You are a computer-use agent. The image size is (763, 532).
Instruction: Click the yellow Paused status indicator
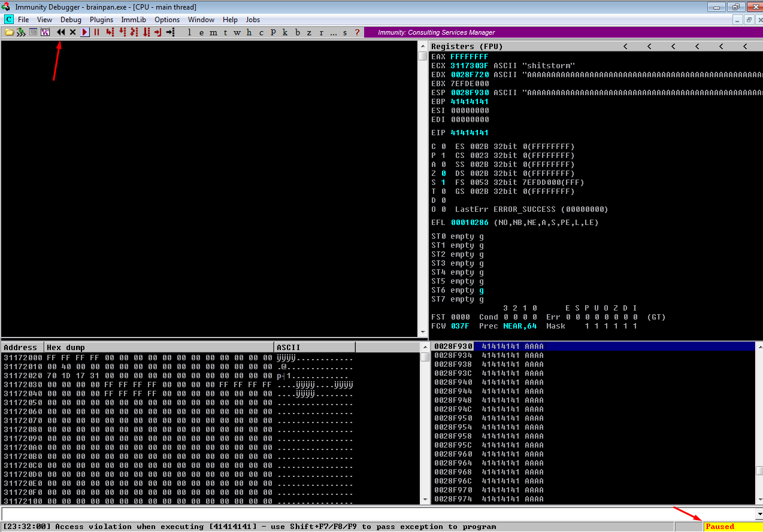tap(732, 527)
